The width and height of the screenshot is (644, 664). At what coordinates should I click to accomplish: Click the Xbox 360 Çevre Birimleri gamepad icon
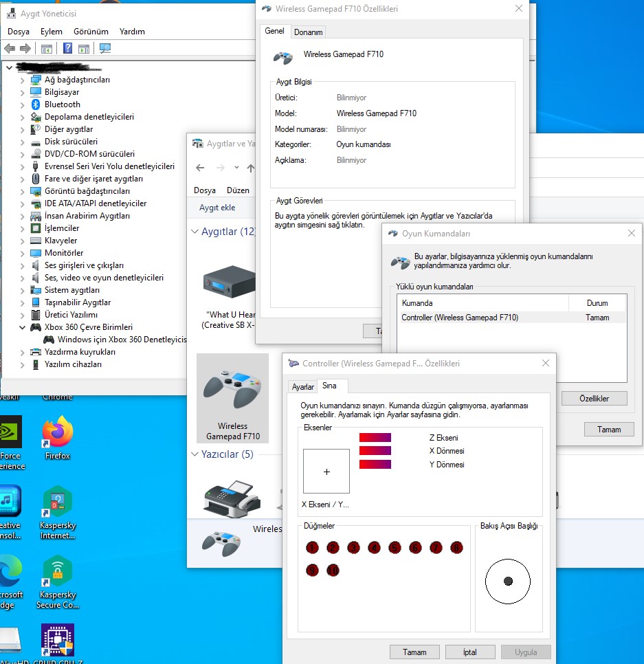(x=36, y=327)
